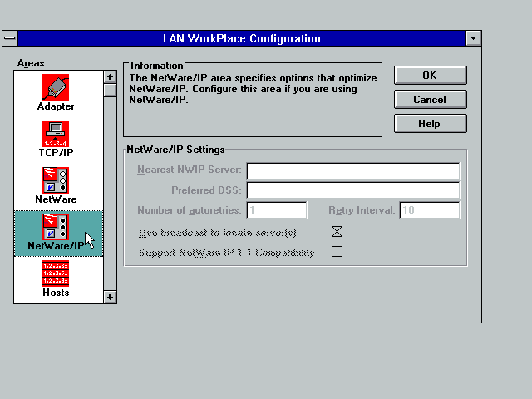Screen dimensions: 532x399
Task: Choose the NetWare area icon
Action: point(56,180)
